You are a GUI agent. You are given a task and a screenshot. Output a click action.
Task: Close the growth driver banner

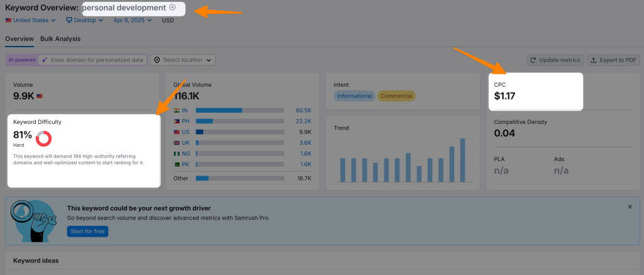pos(630,207)
